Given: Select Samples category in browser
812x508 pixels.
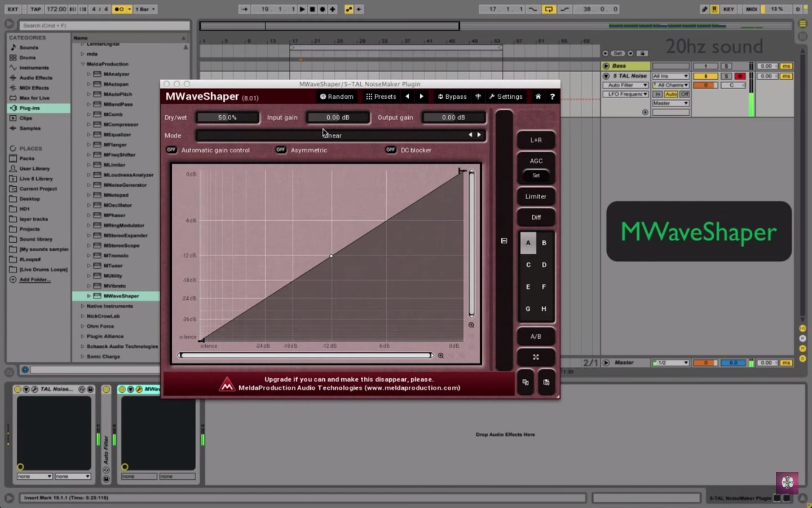Looking at the screenshot, I should coord(39,128).
